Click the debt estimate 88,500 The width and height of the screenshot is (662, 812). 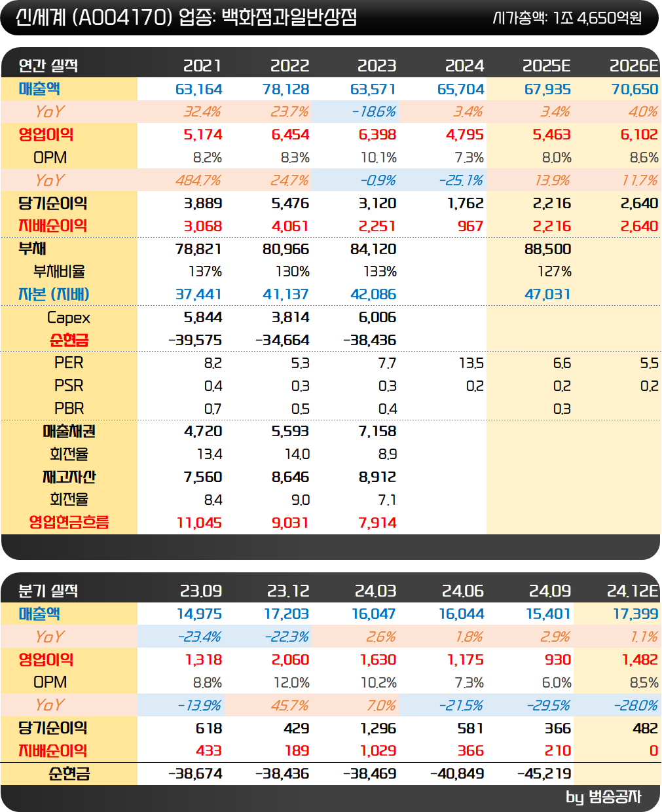548,249
